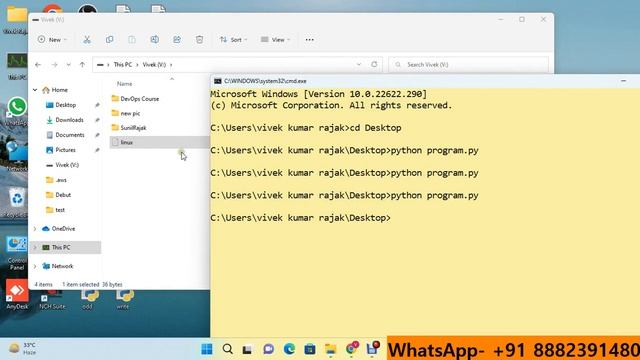Viewport: 640px width, 360px height.
Task: Open Task View on the taskbar
Action: click(x=247, y=349)
